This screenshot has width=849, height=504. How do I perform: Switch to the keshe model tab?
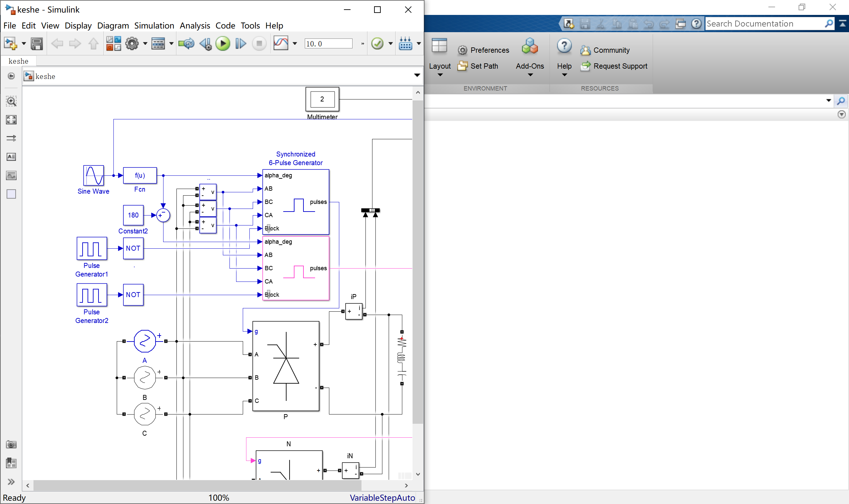[19, 61]
